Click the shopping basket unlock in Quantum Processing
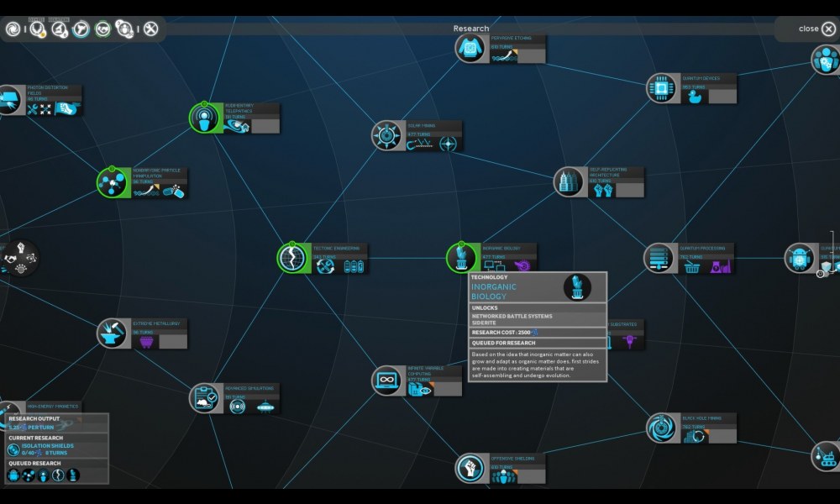Screen dimensions: 840x504 (691, 266)
